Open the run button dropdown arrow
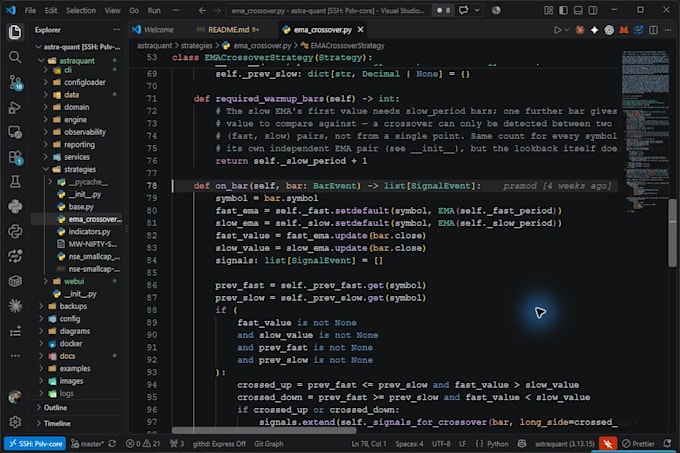This screenshot has height=453, width=680. tap(567, 30)
